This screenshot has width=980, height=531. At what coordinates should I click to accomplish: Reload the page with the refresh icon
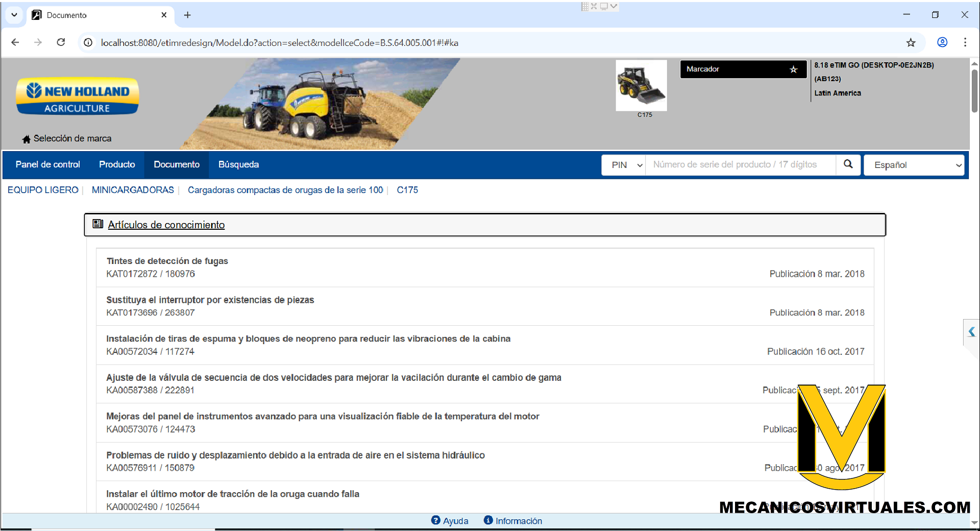61,42
